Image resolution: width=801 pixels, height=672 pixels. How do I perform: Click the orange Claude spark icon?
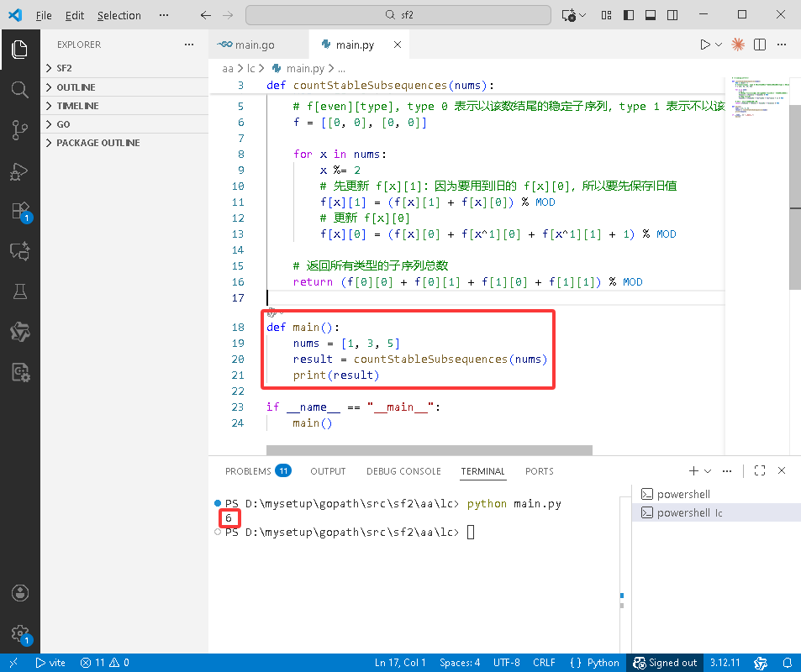click(738, 45)
